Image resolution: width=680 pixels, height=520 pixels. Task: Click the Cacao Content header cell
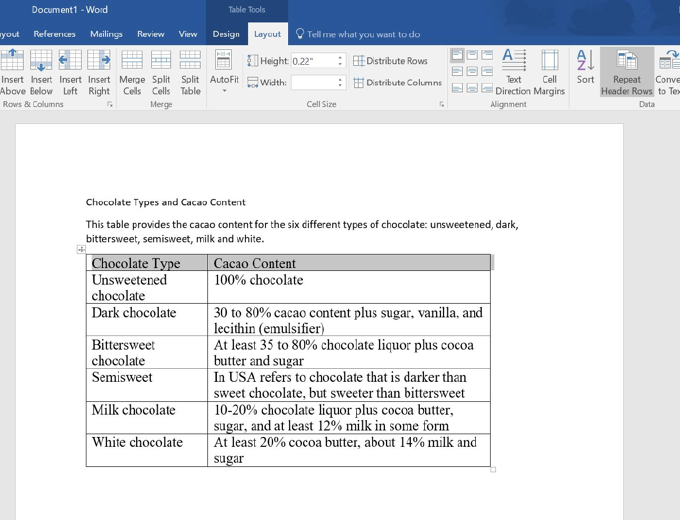point(349,263)
